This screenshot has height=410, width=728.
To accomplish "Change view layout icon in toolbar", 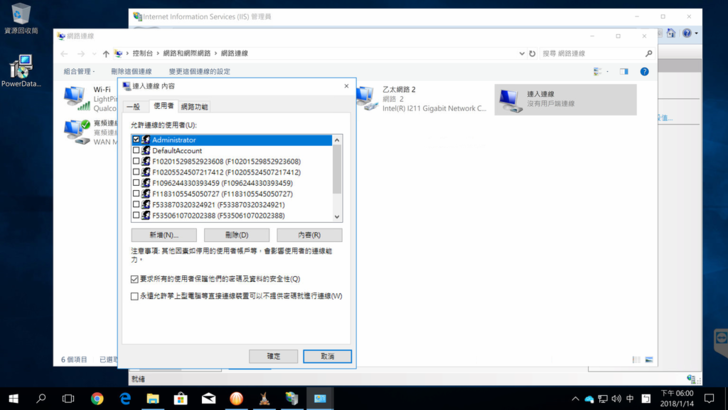I will tap(598, 72).
